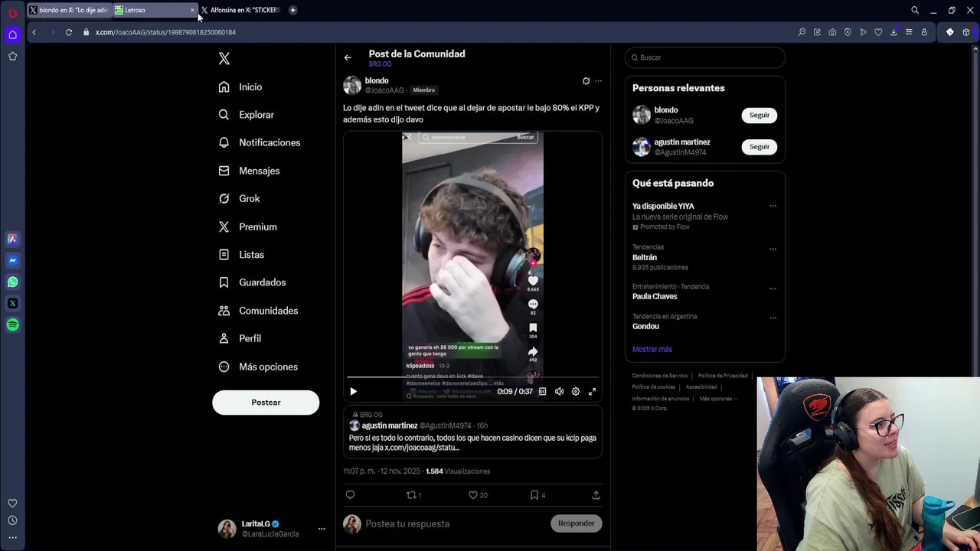The width and height of the screenshot is (980, 551).
Task: Click the repost icon with 1
Action: pos(413,495)
